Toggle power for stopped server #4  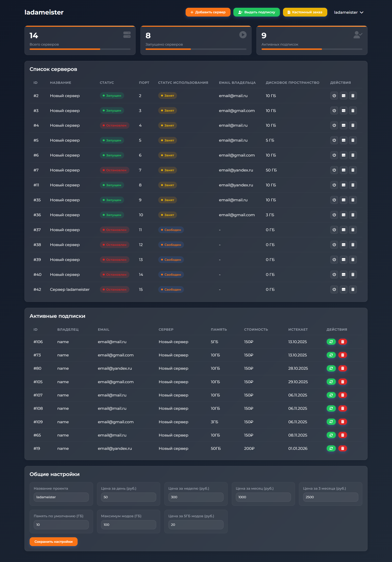pyautogui.click(x=334, y=125)
